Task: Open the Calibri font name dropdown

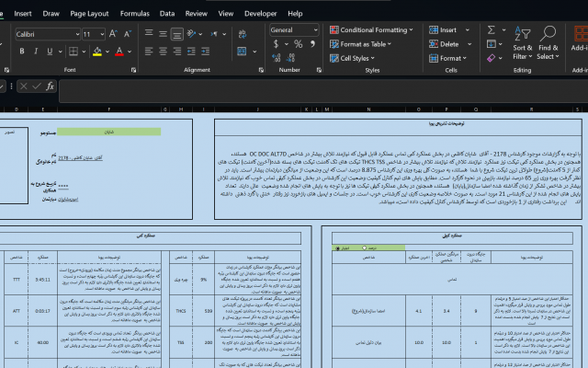Action: 77,34
